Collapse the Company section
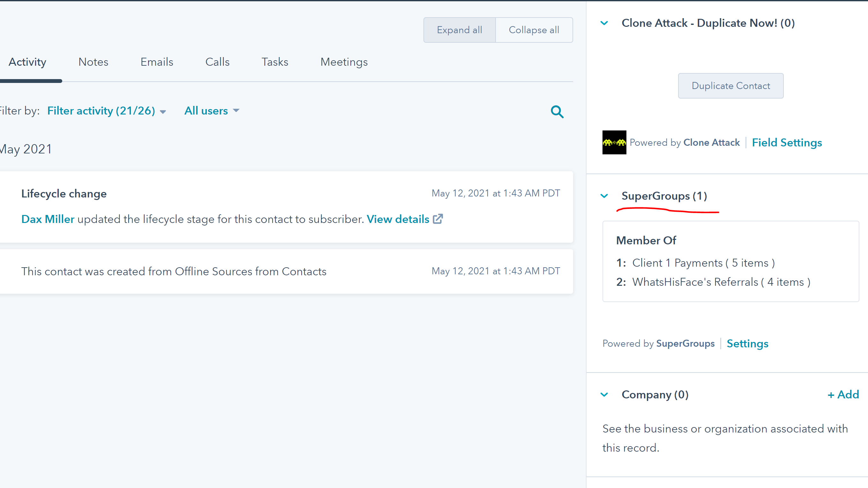Image resolution: width=868 pixels, height=488 pixels. (604, 394)
